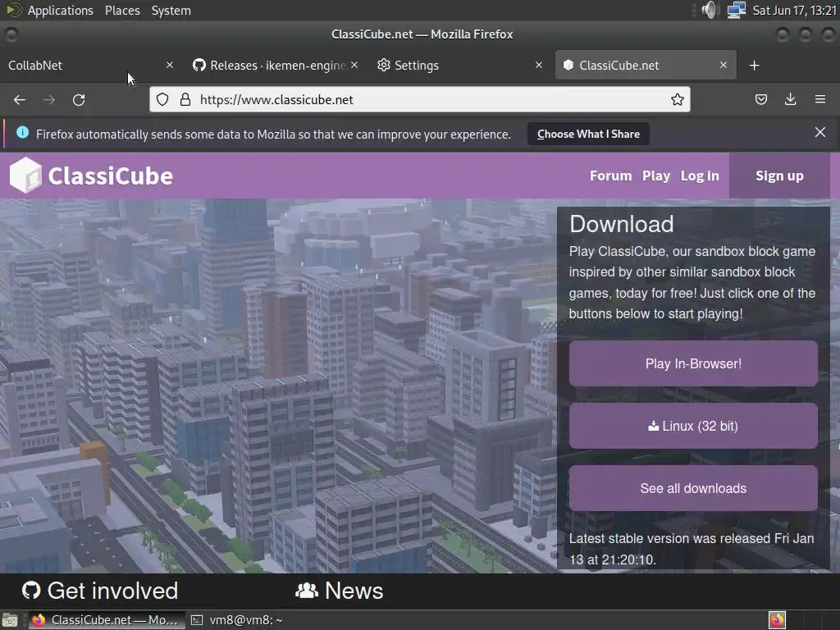This screenshot has width=840, height=630.
Task: Click the ClassiCube cube logo
Action: click(x=25, y=176)
